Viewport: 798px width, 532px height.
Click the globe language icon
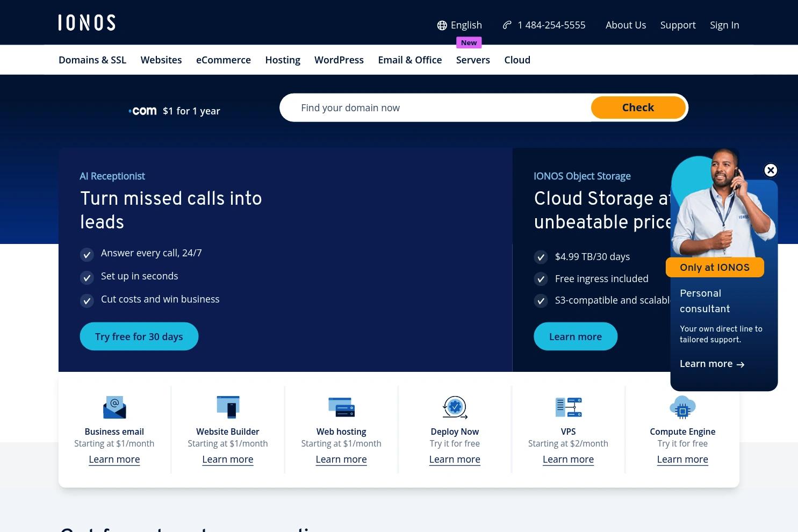442,25
